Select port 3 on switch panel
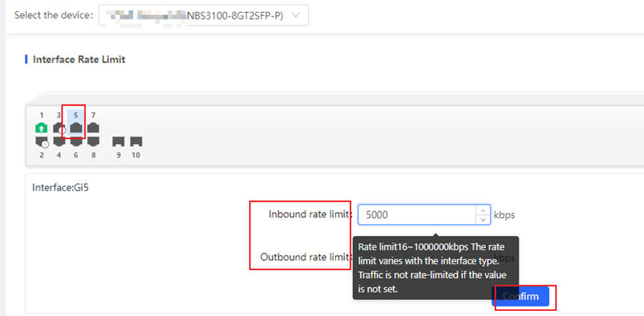Viewport: 644px width, 316px height. pyautogui.click(x=59, y=128)
